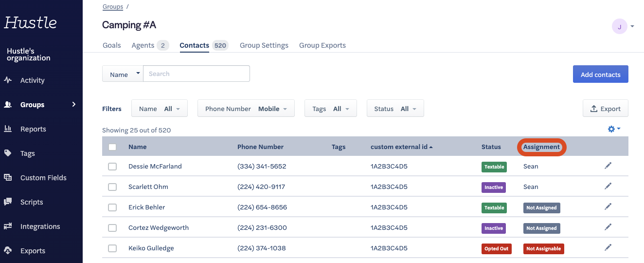Click the Custom Fields icon in sidebar
This screenshot has height=263, width=644.
pyautogui.click(x=8, y=178)
